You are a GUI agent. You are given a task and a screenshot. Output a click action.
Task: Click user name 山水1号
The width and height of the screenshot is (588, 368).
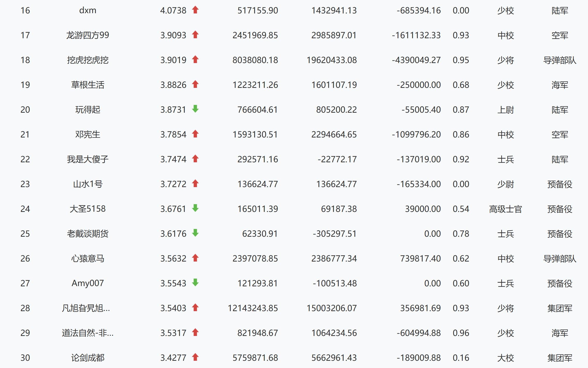click(88, 184)
